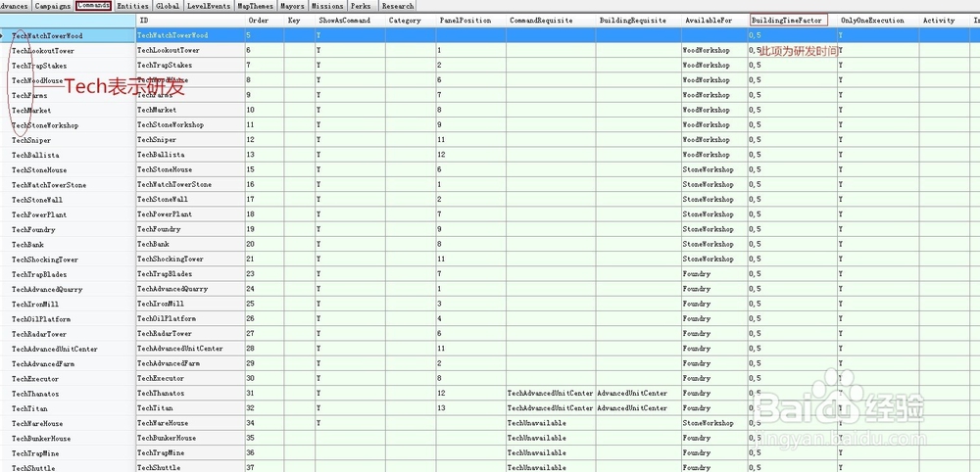This screenshot has width=980, height=472.
Task: Select the TechWatchTowerWood row header
Action: click(68, 35)
